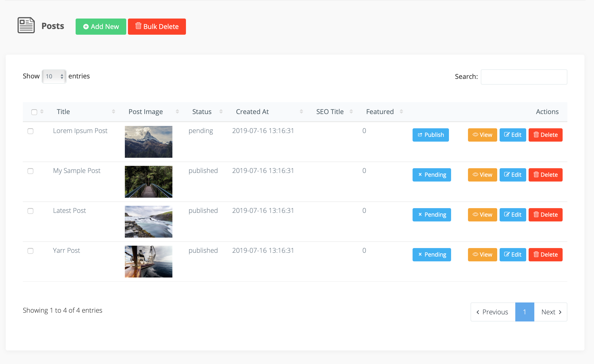Check the checkbox for Yarr Post row

point(30,251)
